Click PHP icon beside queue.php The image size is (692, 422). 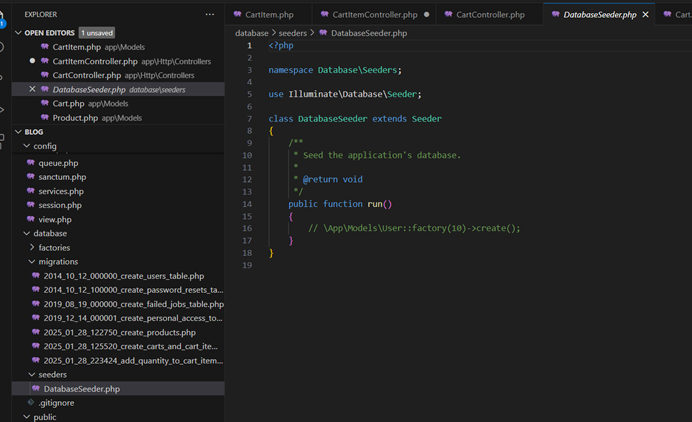[31, 163]
